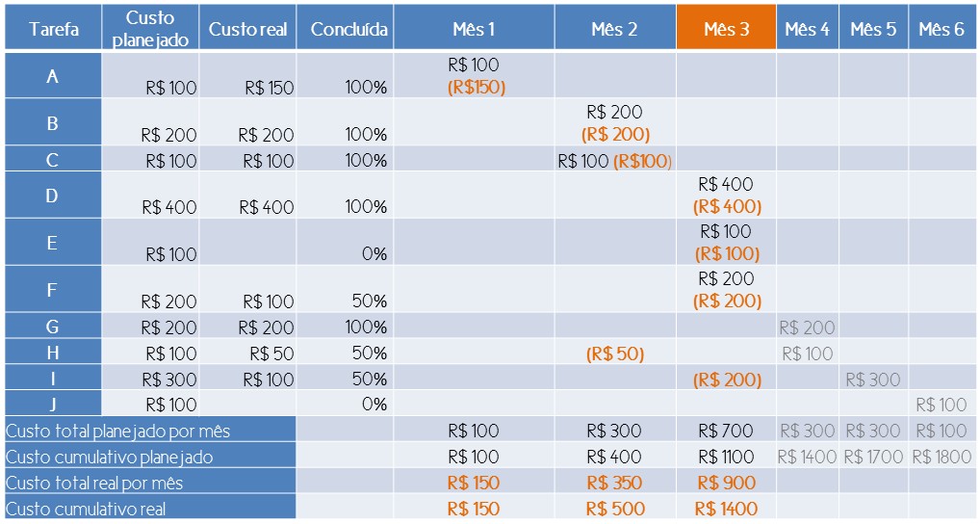980x524 pixels.
Task: Select the "Concluída" column header
Action: click(x=348, y=29)
